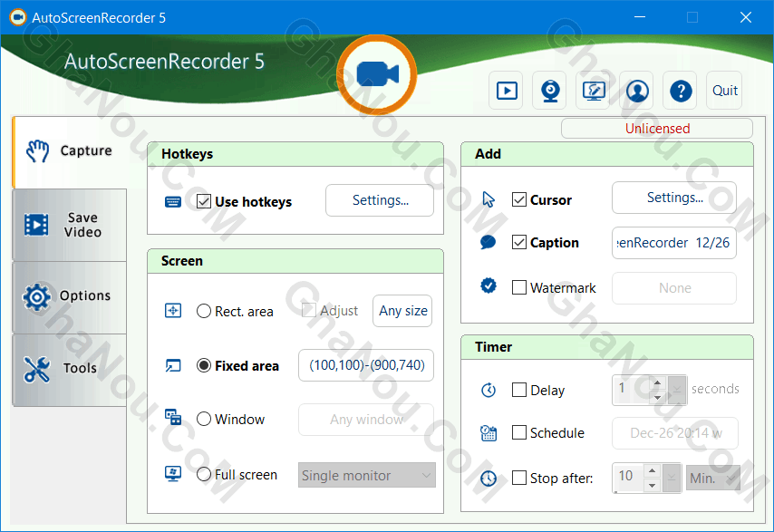Viewport: 774px width, 532px height.
Task: Click the Hotkeys section header
Action: tap(295, 154)
